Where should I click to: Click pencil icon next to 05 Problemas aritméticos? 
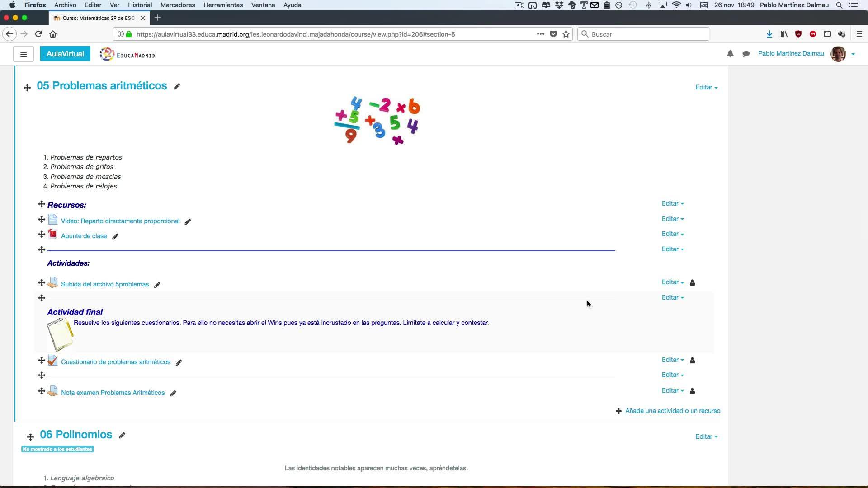pos(177,87)
